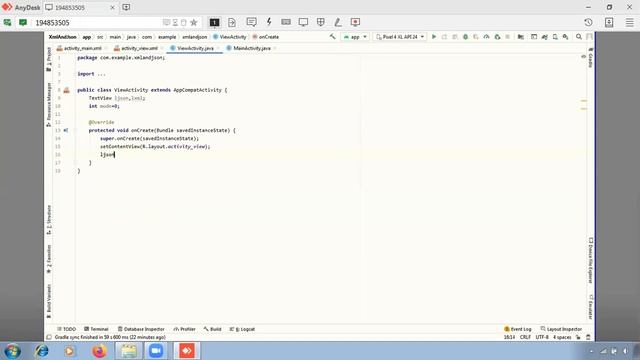Add address to favorites star icon
The width and height of the screenshot is (640, 360).
[x=194, y=22]
